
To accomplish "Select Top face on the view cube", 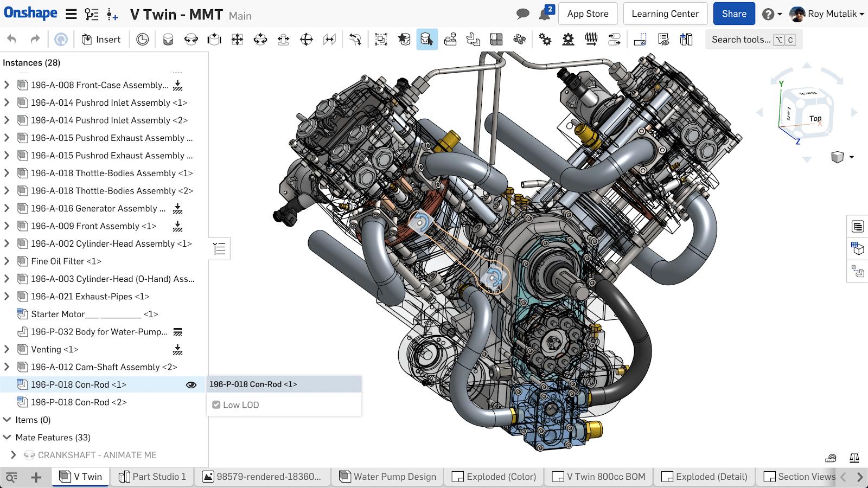I will (815, 118).
